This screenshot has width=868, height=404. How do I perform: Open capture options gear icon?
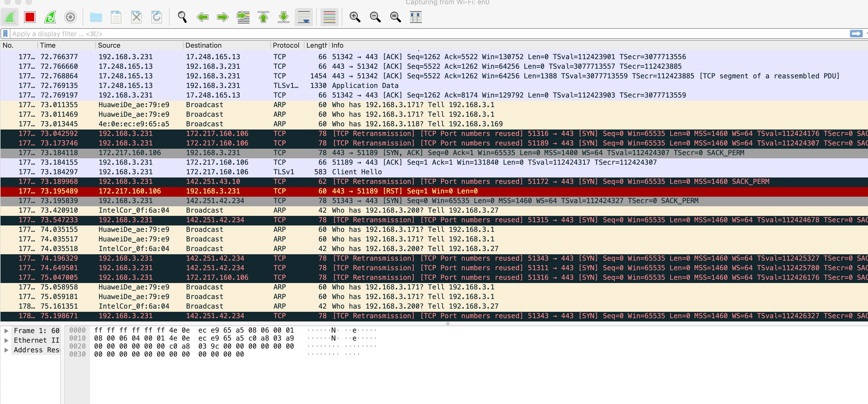tap(70, 17)
